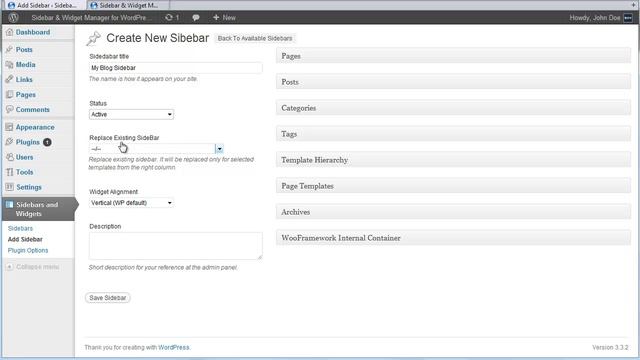
Task: Click the Plugins plug icon in the menu
Action: click(x=9, y=142)
